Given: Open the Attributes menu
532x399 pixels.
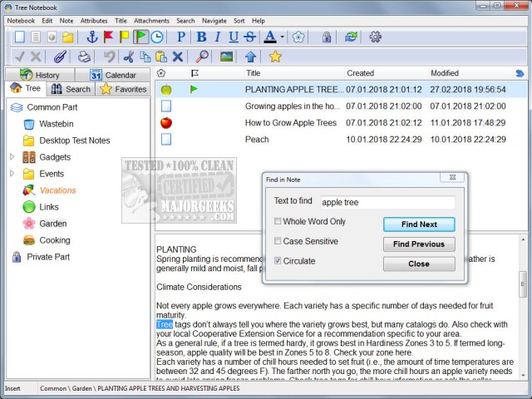Looking at the screenshot, I should coord(94,21).
